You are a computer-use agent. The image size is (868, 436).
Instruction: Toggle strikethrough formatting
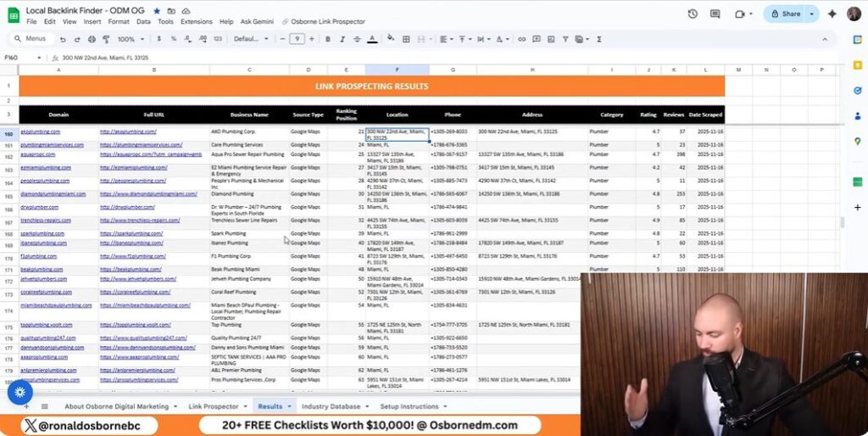[357, 39]
